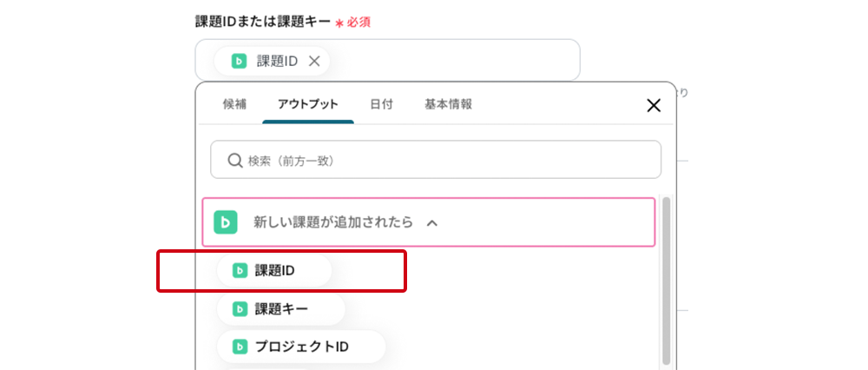
Task: Click the Backlog icon beside 新しい課題が追加されたら
Action: pos(227,222)
